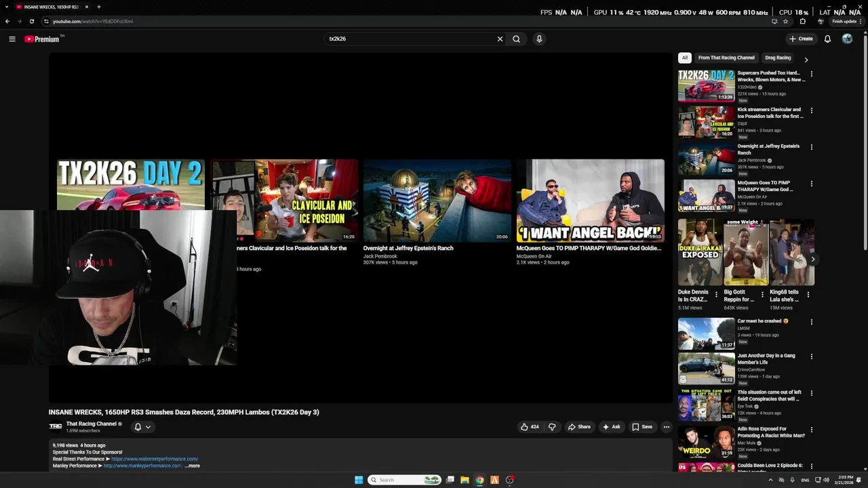Show hidden system tray icons chevron
The width and height of the screenshot is (868, 488).
pos(770,480)
